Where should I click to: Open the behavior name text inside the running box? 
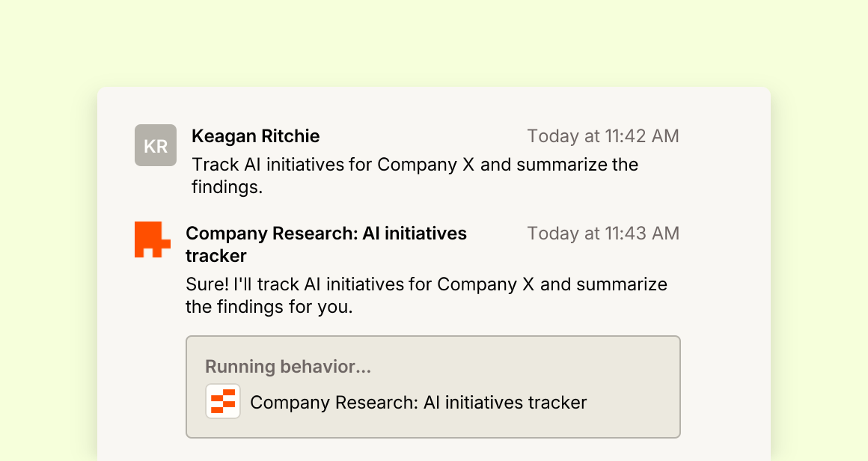[x=418, y=403]
